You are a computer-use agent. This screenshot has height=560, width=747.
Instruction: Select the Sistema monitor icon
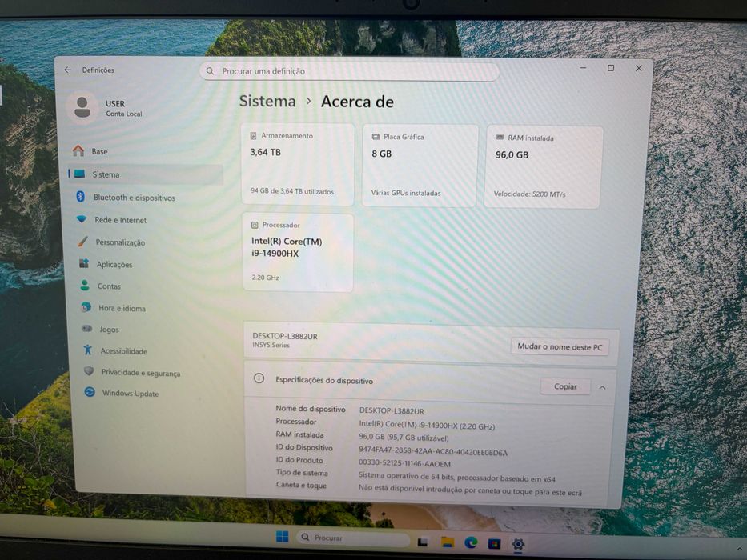click(79, 174)
